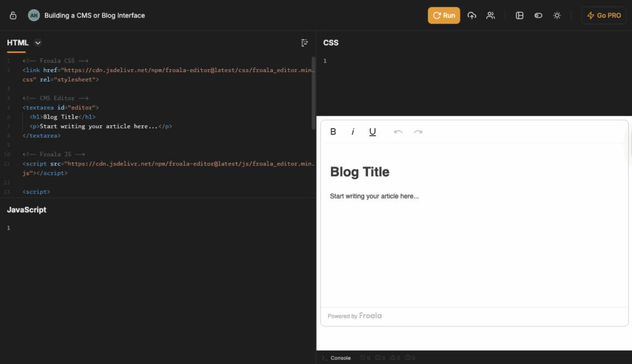Click the Froala JS script src code line
This screenshot has width=632, height=364.
168,168
